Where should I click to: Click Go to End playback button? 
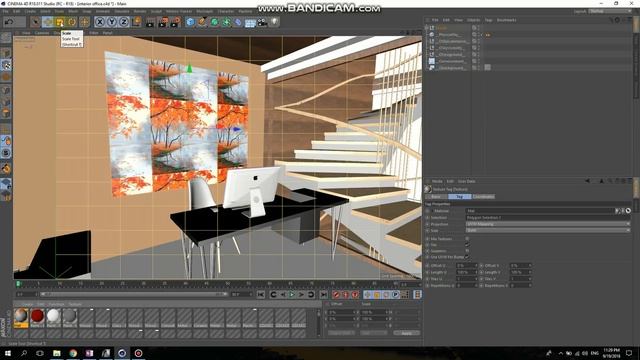click(x=323, y=295)
